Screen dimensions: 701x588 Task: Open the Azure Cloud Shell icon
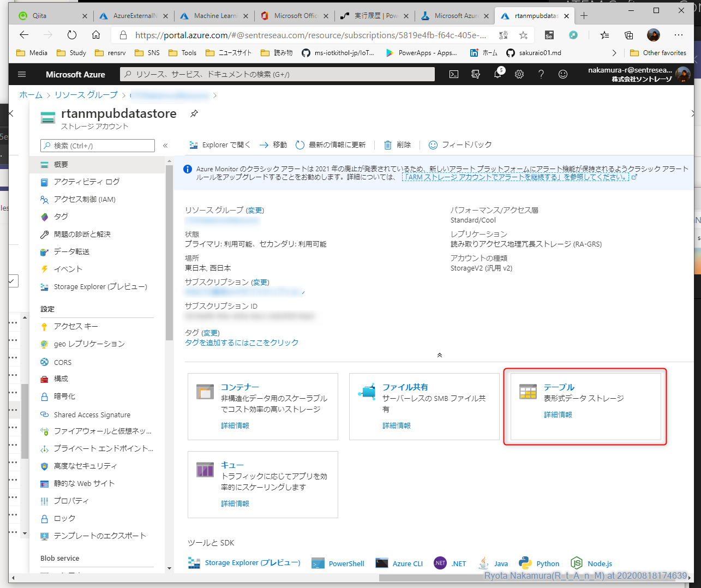[x=454, y=74]
